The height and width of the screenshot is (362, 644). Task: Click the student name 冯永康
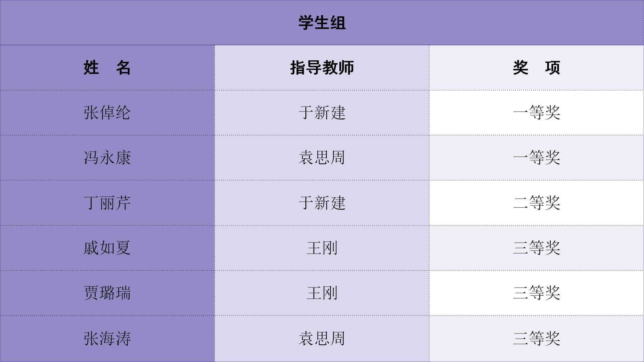[x=107, y=157]
